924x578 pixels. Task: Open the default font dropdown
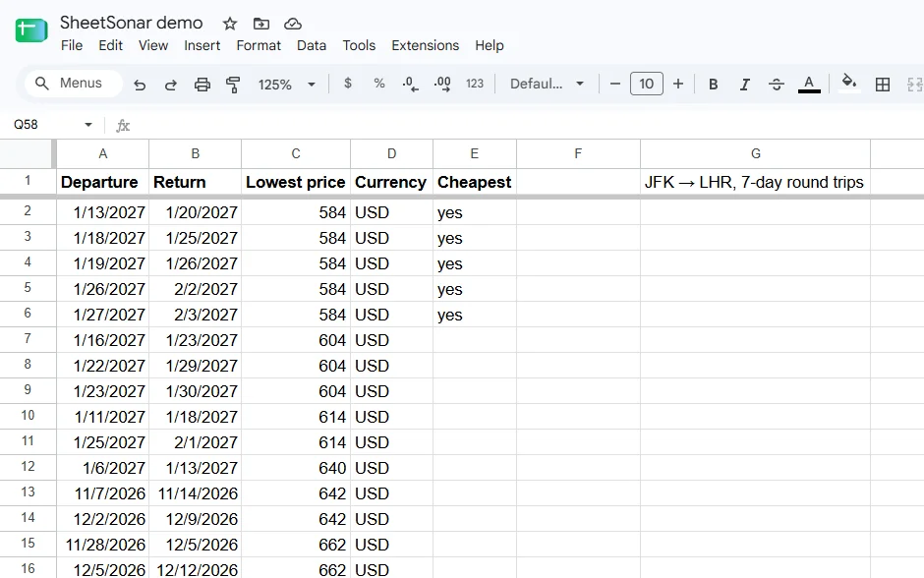point(547,84)
